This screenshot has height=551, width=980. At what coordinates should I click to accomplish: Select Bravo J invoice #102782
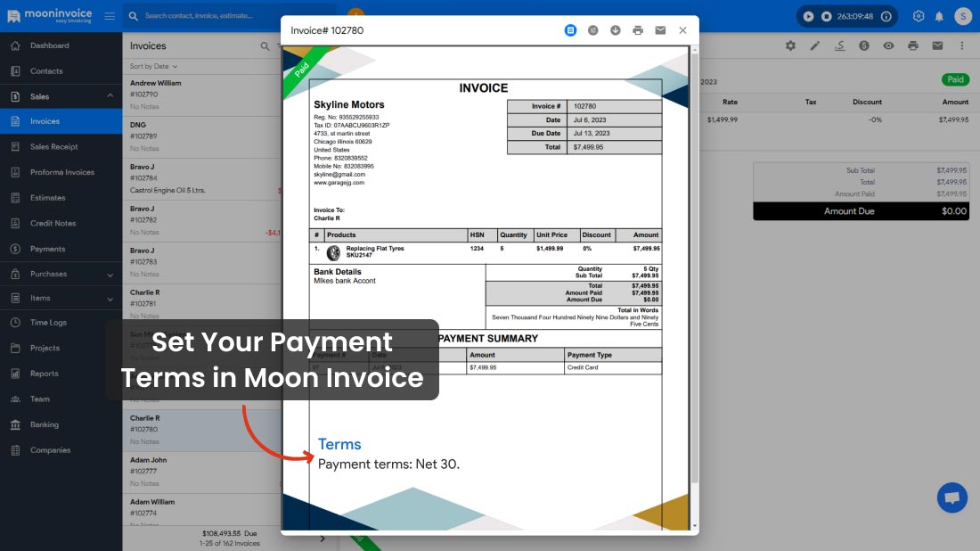pos(202,221)
